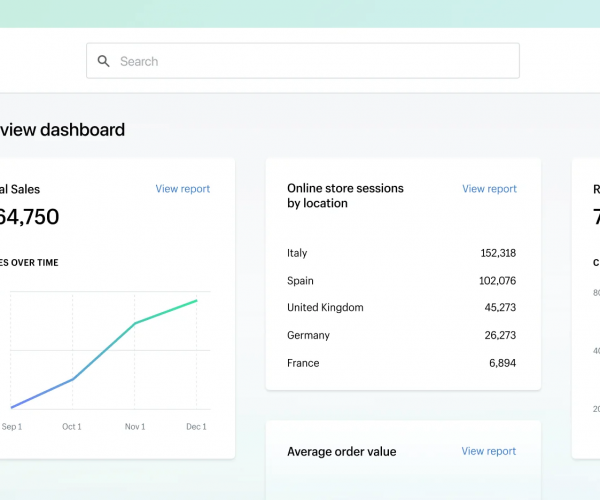Screen dimensions: 600x500
Task: Click the overview dashboard page title
Action: coord(62,130)
